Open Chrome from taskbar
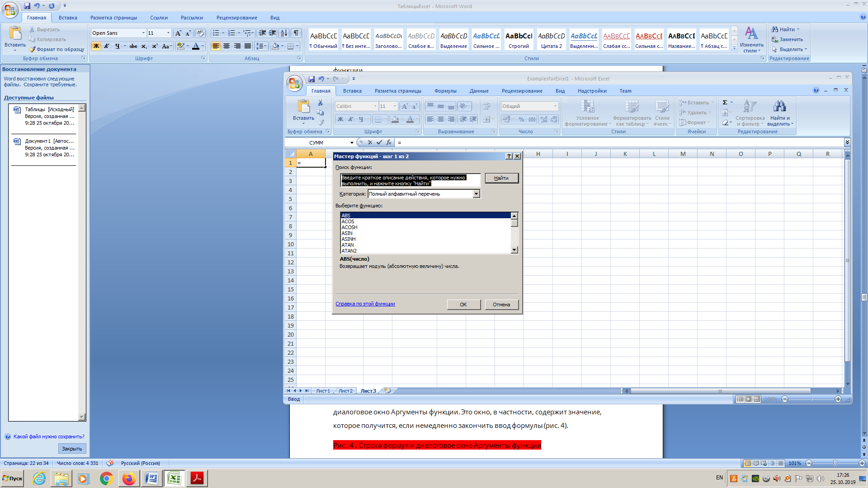Screen dimensions: 868x488 click(x=106, y=479)
